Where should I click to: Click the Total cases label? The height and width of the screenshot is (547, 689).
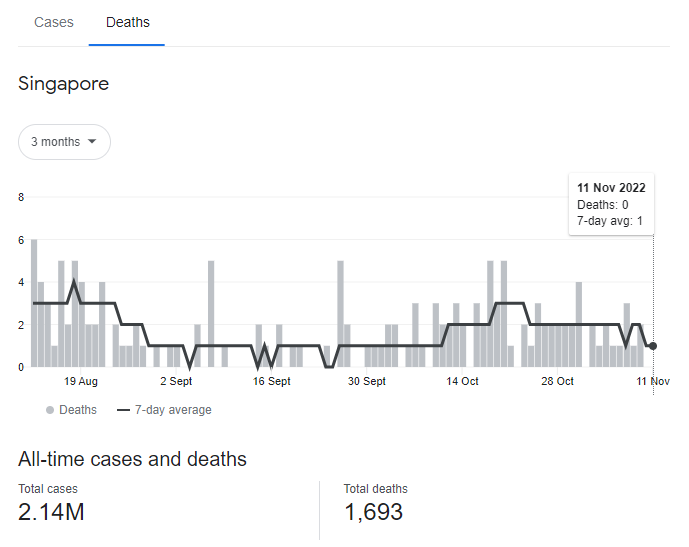tap(48, 489)
